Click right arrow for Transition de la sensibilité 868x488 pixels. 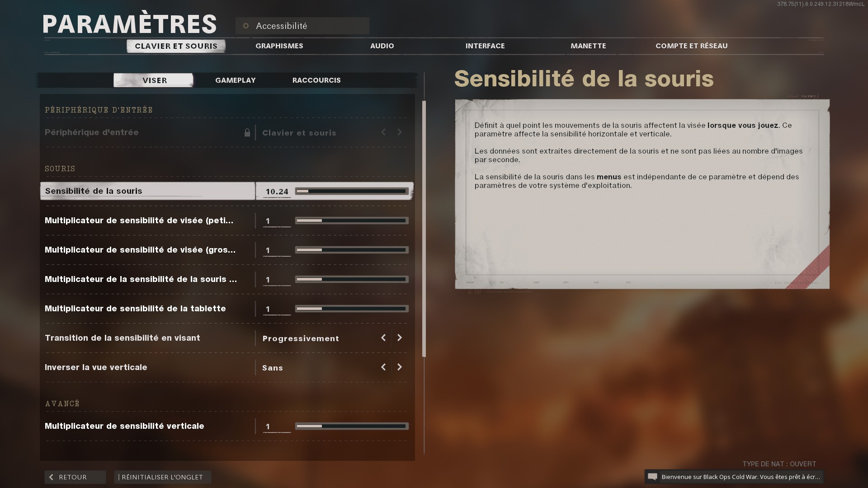(400, 338)
